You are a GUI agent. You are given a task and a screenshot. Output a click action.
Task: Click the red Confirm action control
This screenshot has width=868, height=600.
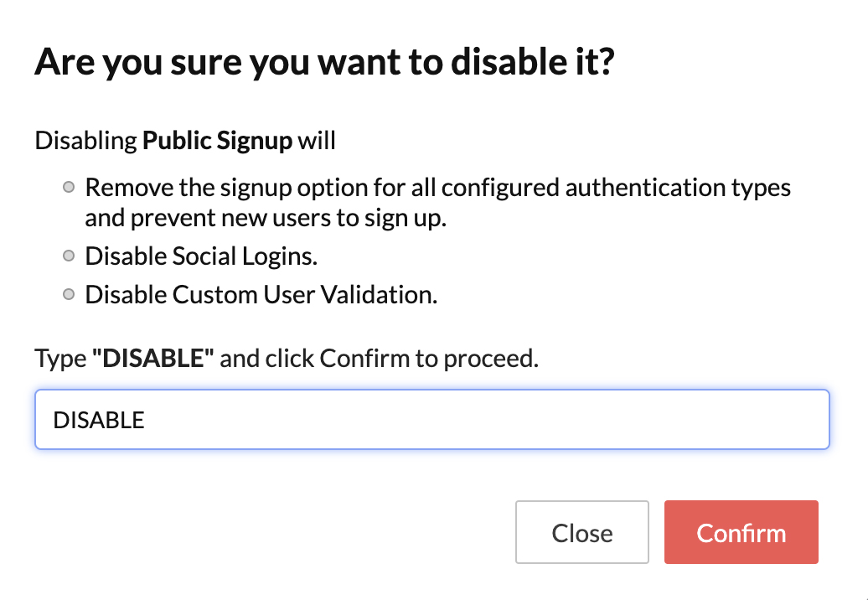pos(741,532)
